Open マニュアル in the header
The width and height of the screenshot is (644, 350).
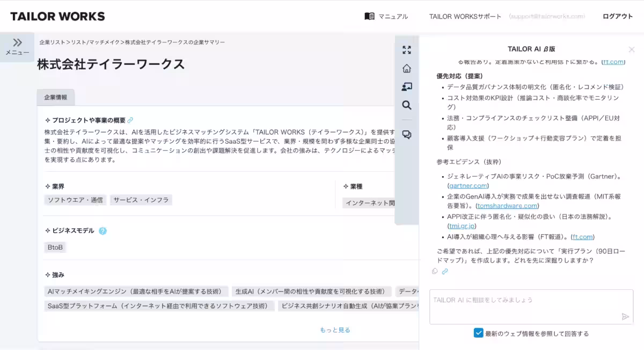(393, 17)
